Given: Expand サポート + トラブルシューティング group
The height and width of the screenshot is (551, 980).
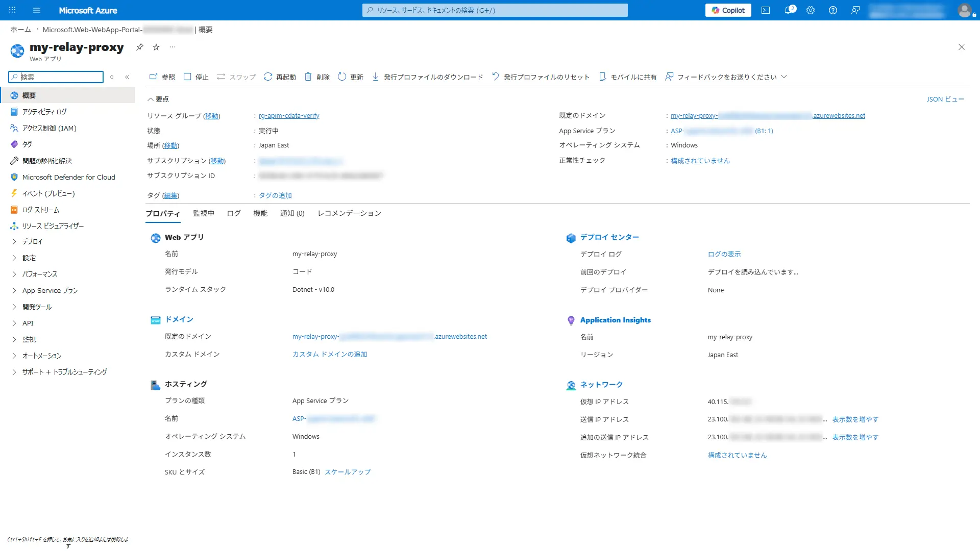Looking at the screenshot, I should click(67, 372).
